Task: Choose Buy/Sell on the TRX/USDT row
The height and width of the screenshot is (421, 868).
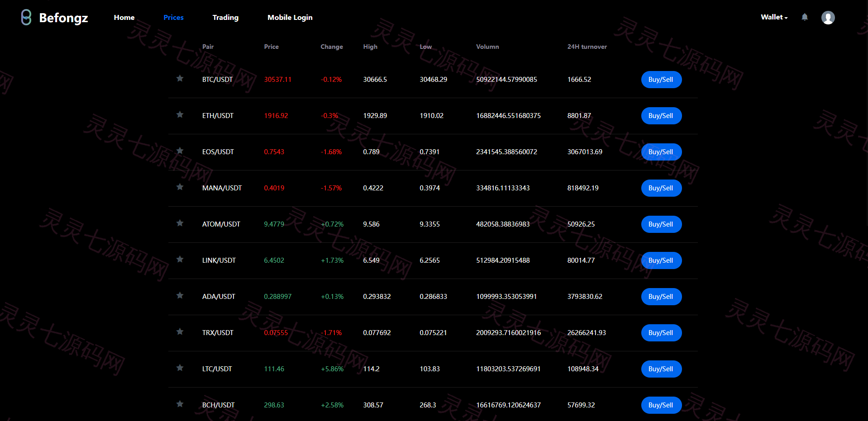Action: tap(661, 333)
